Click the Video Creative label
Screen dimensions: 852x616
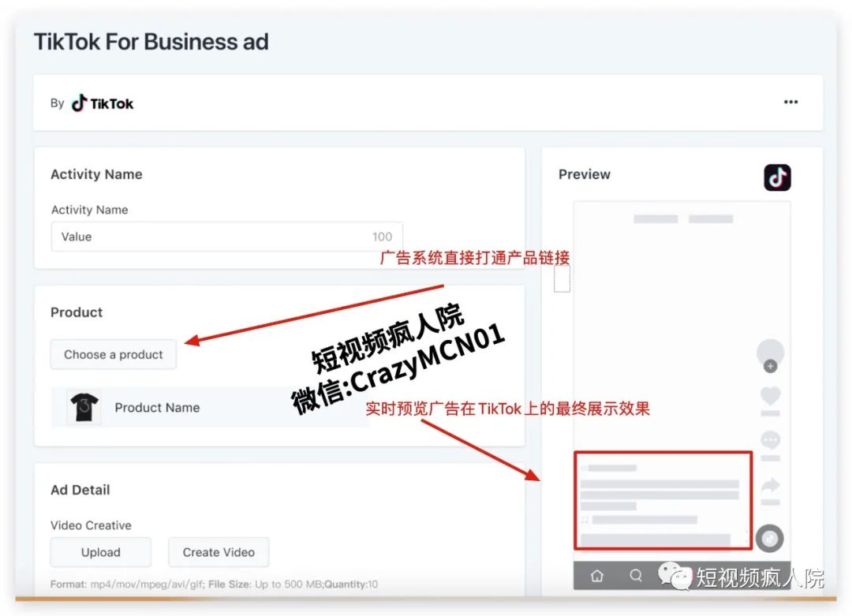(91, 525)
